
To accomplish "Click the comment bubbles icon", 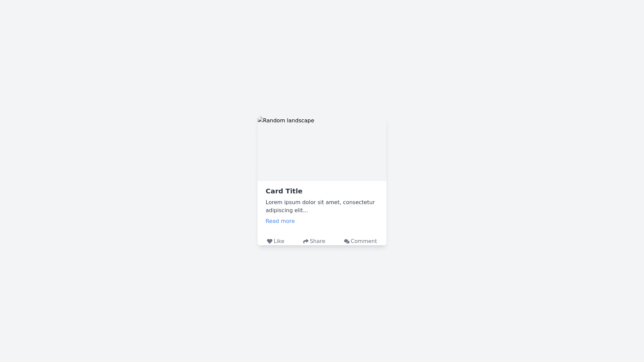I will tap(346, 241).
